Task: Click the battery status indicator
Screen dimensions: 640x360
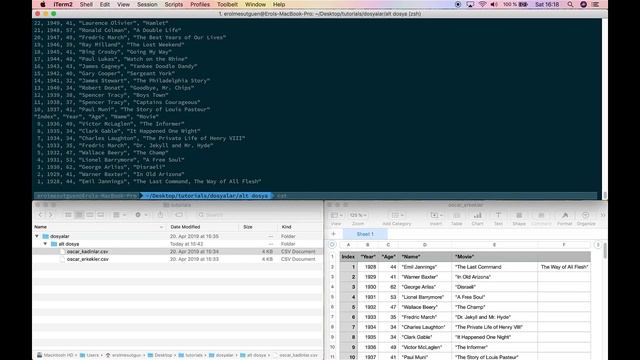Action: tap(516, 4)
